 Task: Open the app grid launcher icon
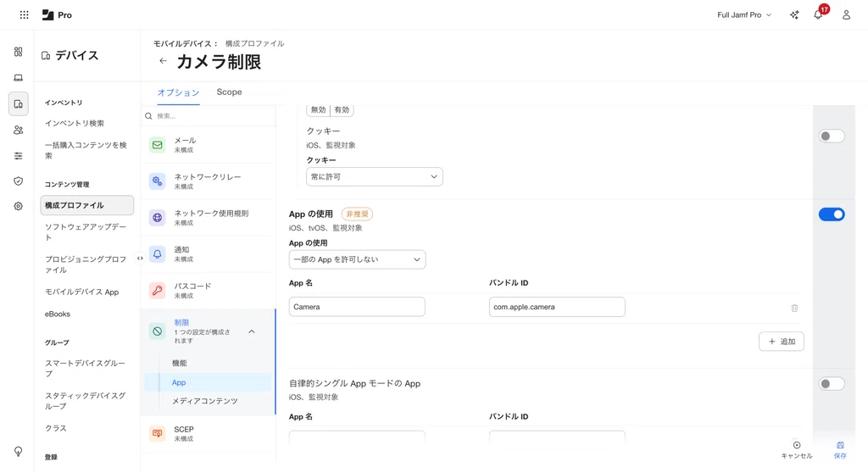pyautogui.click(x=24, y=15)
